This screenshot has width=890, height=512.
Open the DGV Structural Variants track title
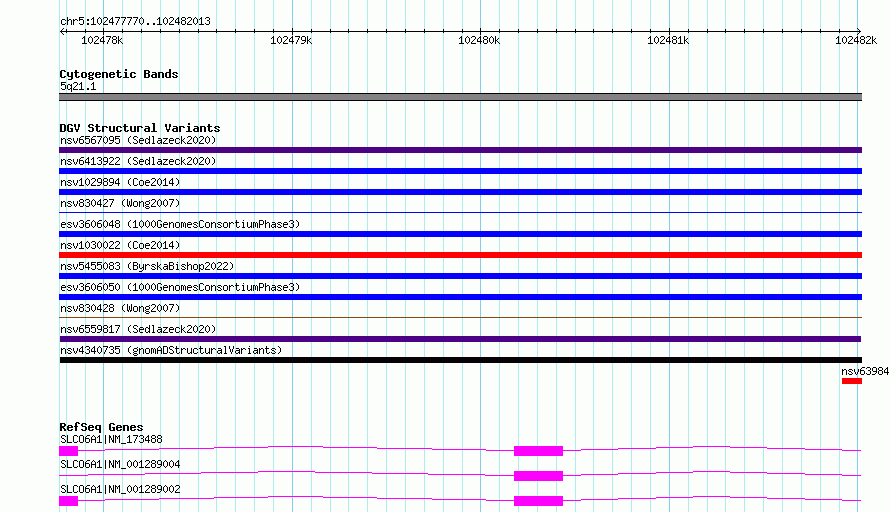(x=140, y=128)
